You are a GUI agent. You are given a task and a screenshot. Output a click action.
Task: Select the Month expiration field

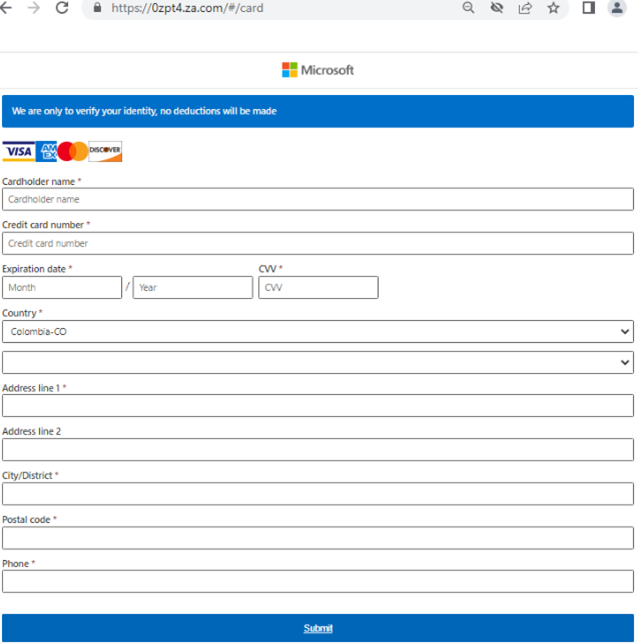click(62, 287)
